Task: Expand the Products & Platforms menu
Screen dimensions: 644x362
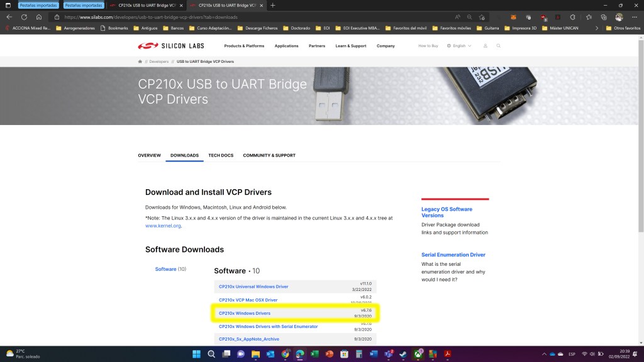Action: click(x=244, y=46)
